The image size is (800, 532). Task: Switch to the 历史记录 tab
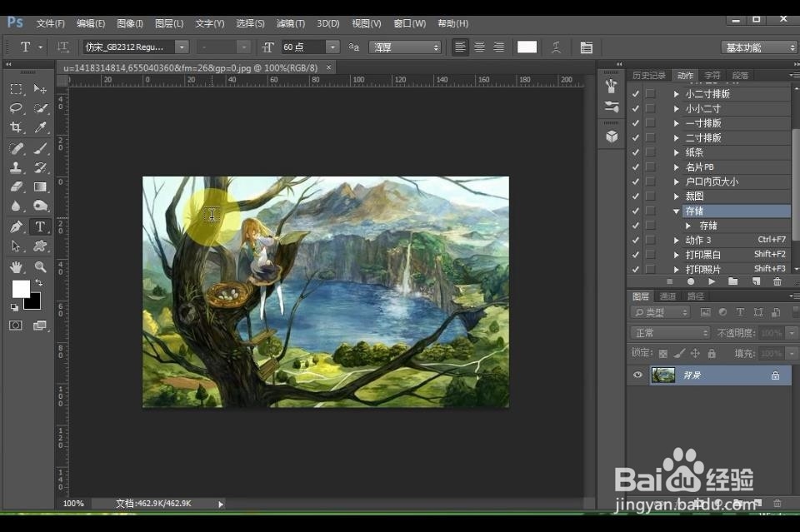pyautogui.click(x=649, y=76)
